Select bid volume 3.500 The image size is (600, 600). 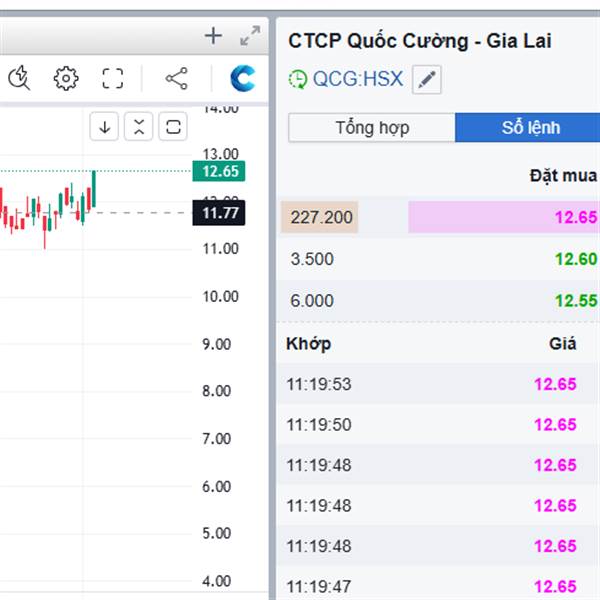pos(312,259)
